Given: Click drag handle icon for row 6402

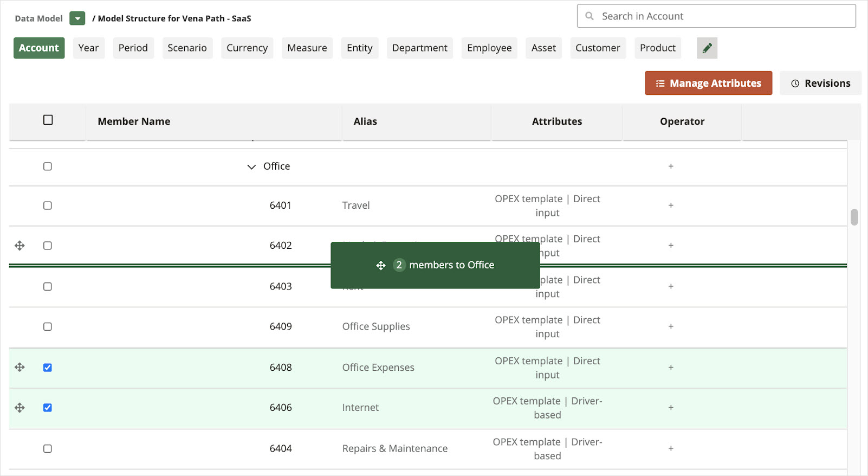Looking at the screenshot, I should click(20, 246).
